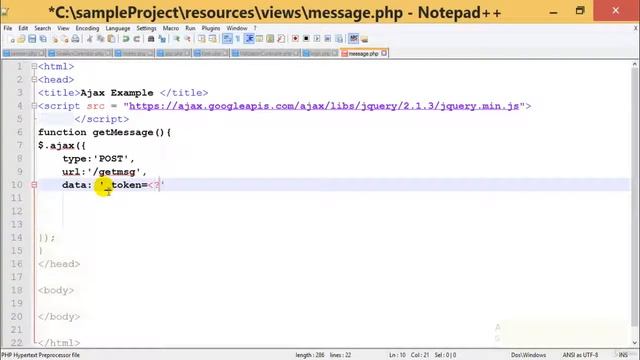Image resolution: width=640 pixels, height=360 pixels.
Task: Click the Print toolbar icon
Action: [76, 39]
